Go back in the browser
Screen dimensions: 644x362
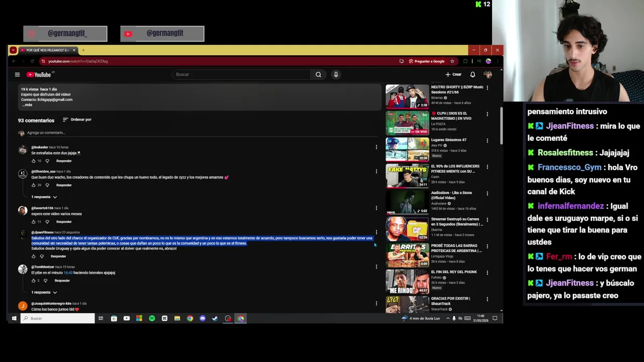point(14,61)
